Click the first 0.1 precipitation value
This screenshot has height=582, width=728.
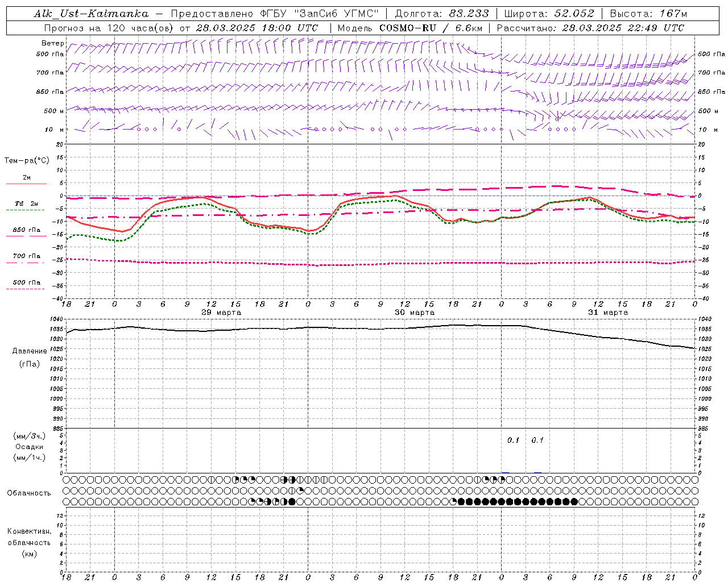click(514, 440)
